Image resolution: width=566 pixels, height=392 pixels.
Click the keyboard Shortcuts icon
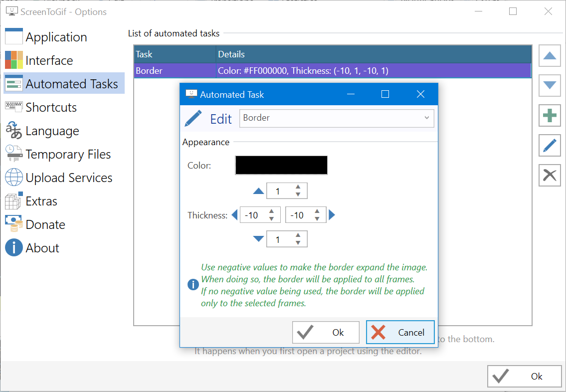14,106
